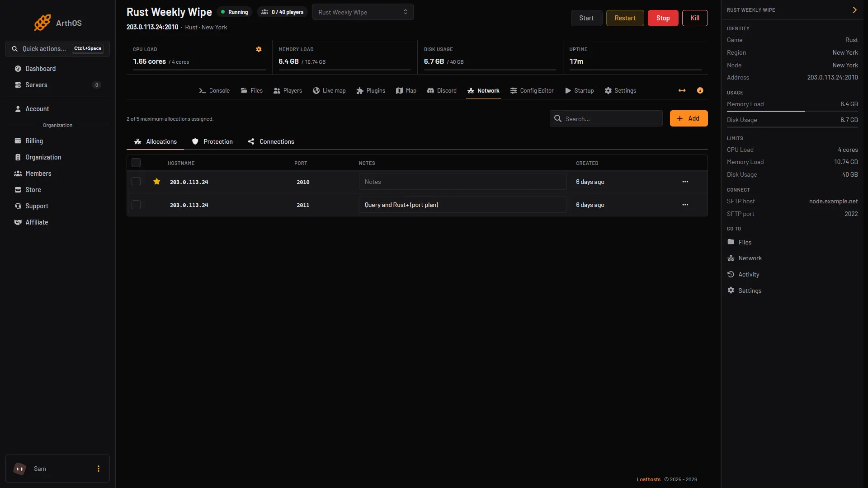Collapse the right panel with chevron
Screen dimensions: 868x488
[x=854, y=10]
